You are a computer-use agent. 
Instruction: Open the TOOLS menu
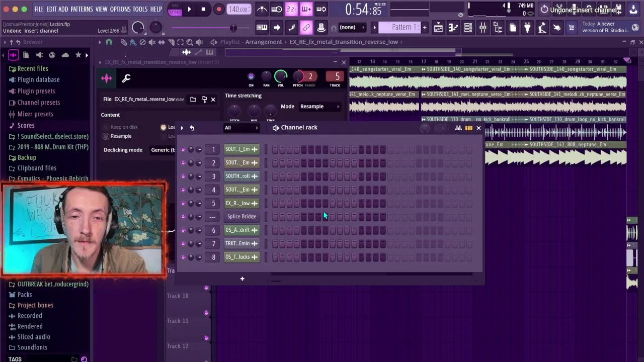[140, 9]
